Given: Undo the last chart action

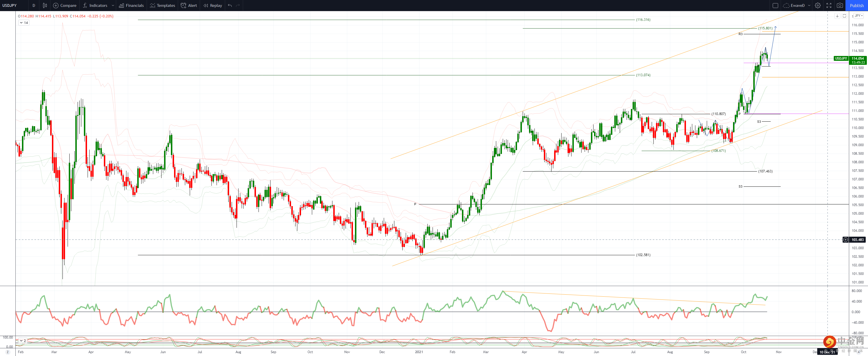Looking at the screenshot, I should 230,5.
